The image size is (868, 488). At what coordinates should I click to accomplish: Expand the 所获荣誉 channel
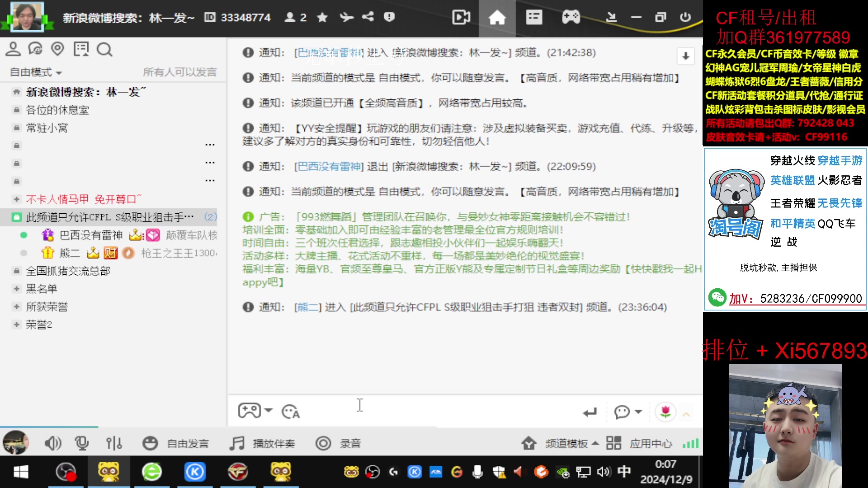17,307
